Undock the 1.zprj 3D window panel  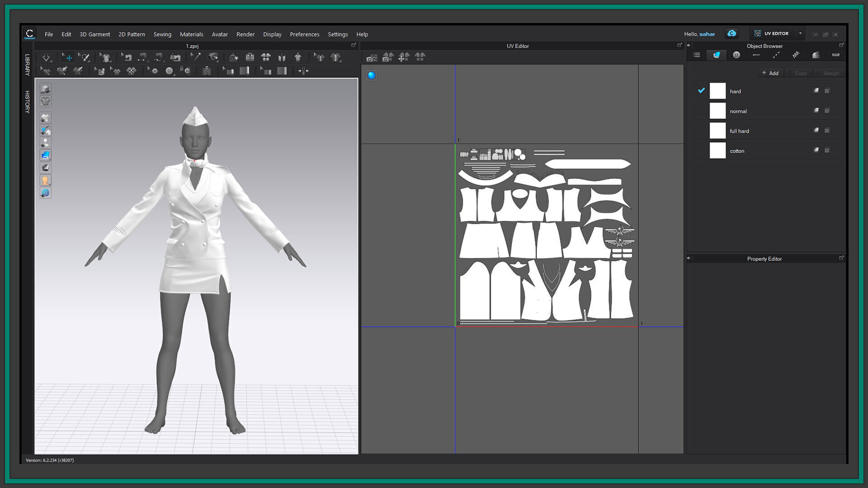(354, 45)
